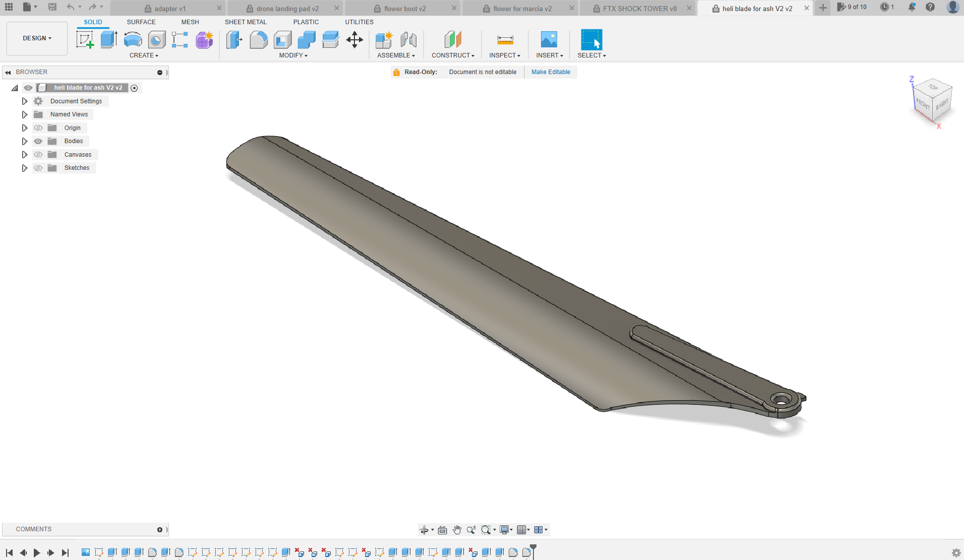Open the CREATE dropdown menu
The image size is (964, 560).
tap(144, 55)
